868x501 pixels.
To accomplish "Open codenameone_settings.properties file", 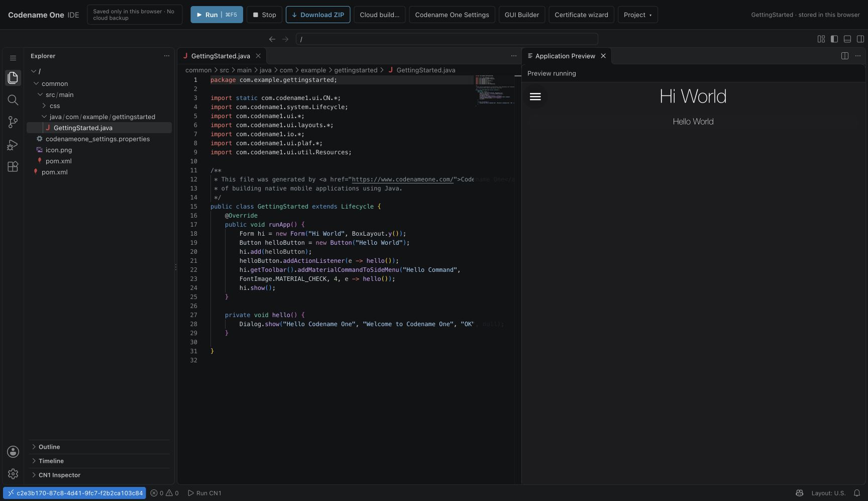I will pyautogui.click(x=99, y=139).
